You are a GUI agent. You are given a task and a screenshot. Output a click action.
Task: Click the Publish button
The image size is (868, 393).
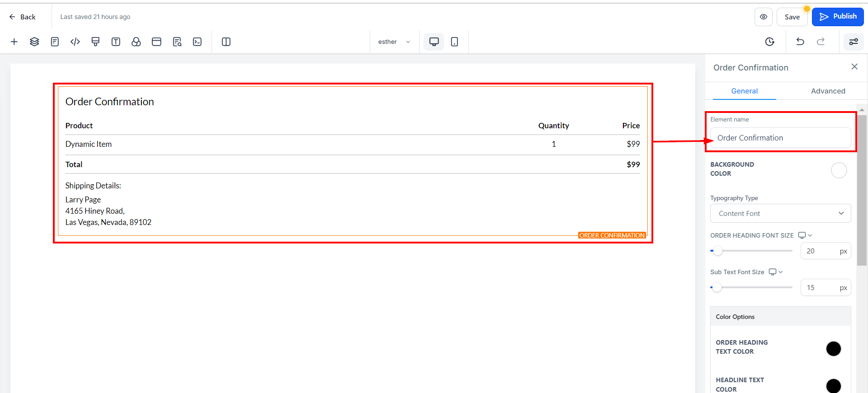pos(838,17)
